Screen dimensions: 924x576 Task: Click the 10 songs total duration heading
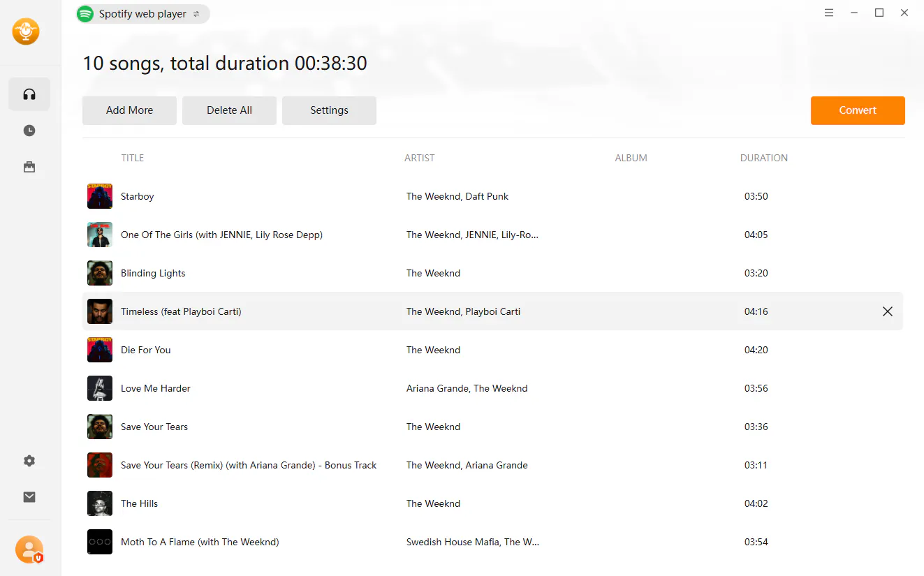coord(225,64)
